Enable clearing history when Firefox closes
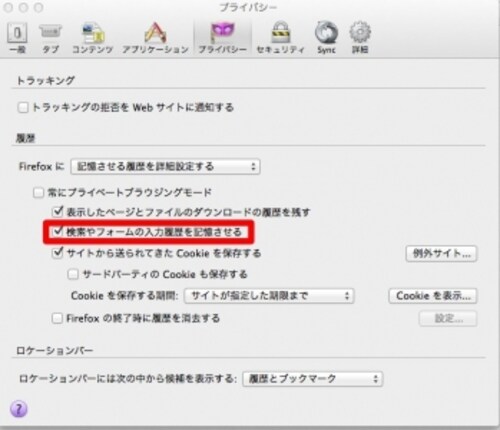 57,318
